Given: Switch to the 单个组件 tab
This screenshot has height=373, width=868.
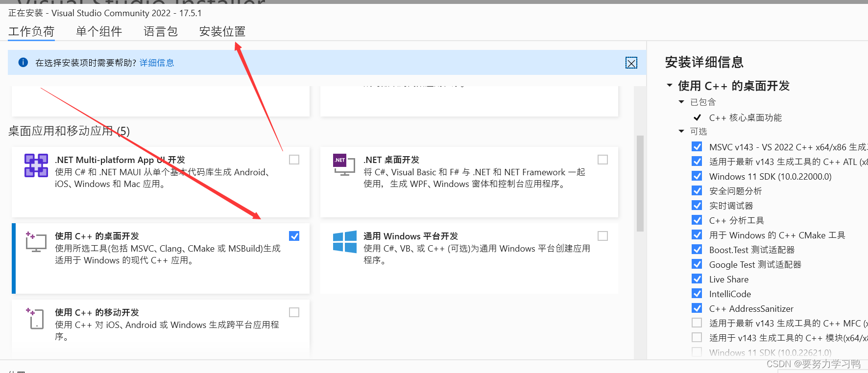Looking at the screenshot, I should (99, 31).
